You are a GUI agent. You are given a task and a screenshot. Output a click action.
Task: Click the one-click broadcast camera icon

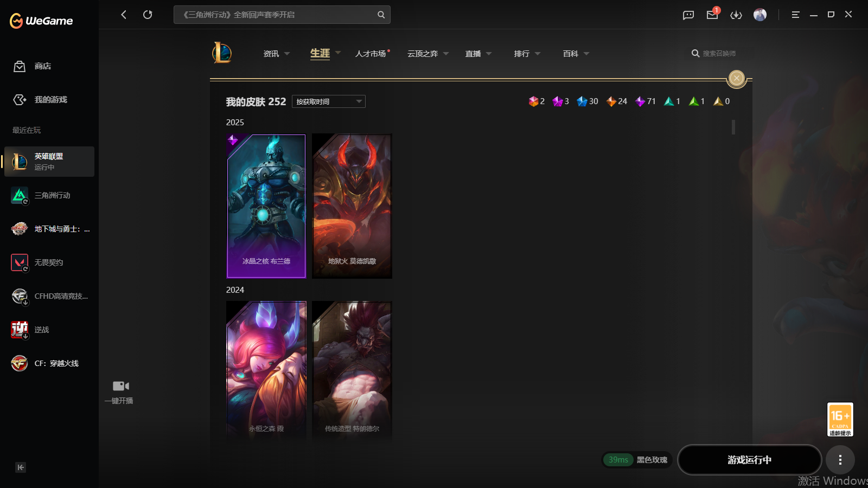pyautogui.click(x=120, y=386)
